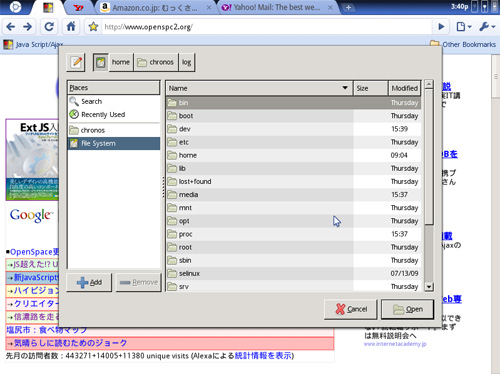Select the home folder in the file list

coord(293,155)
